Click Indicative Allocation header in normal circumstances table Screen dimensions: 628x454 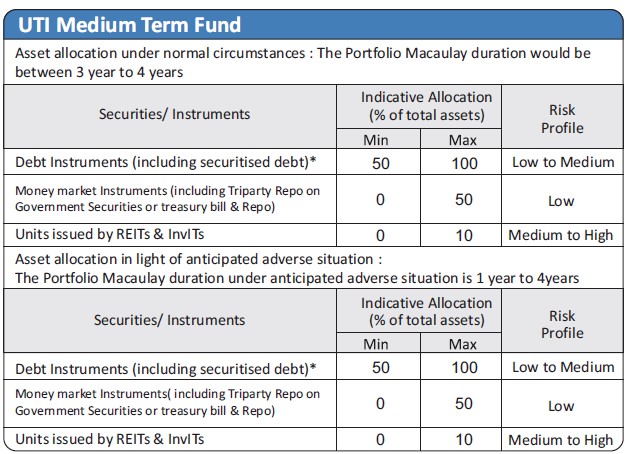click(x=427, y=105)
